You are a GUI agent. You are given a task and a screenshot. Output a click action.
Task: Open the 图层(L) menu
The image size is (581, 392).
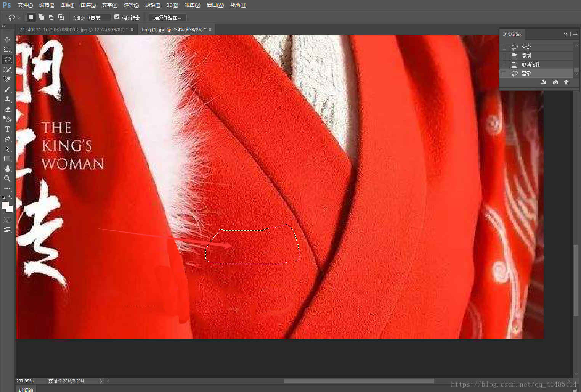tap(88, 5)
